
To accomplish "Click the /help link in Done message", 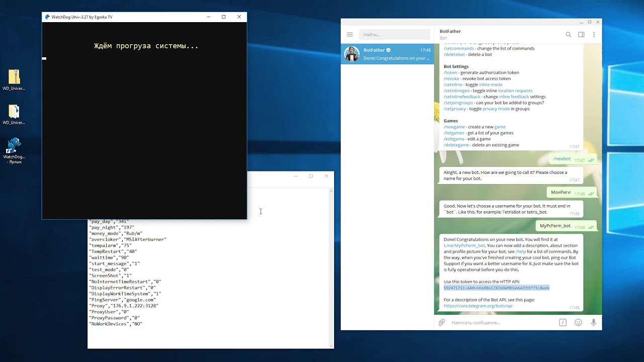I will coord(520,251).
